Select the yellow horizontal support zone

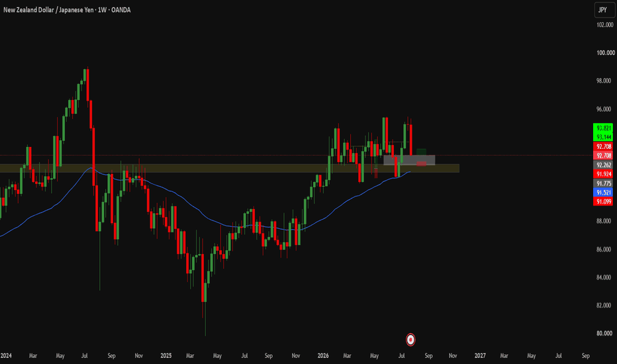[x=230, y=168]
